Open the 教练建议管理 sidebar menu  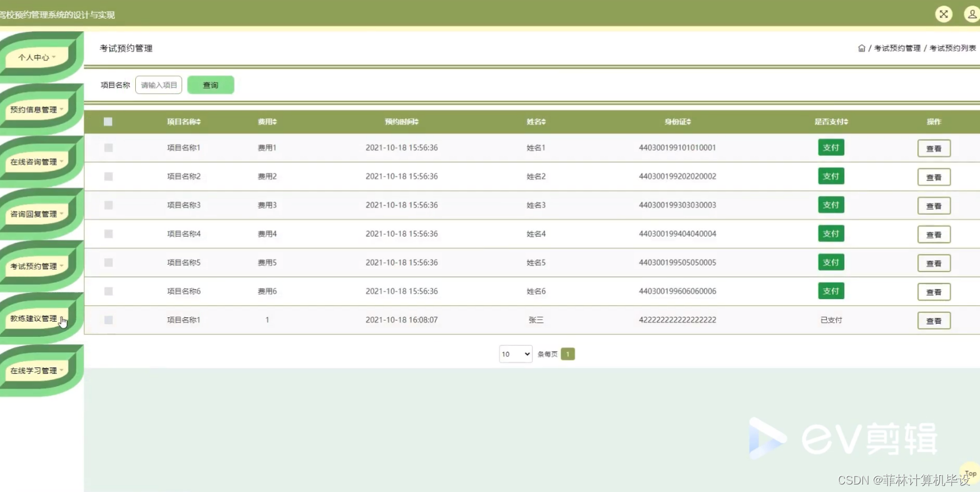34,318
